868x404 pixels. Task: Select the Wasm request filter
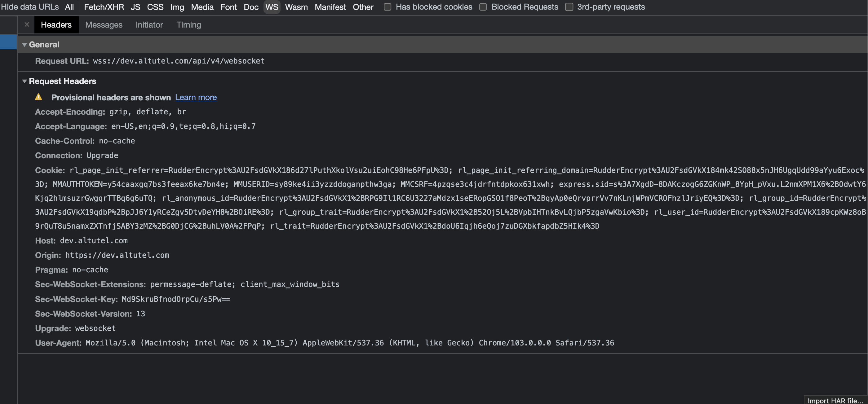click(x=296, y=7)
